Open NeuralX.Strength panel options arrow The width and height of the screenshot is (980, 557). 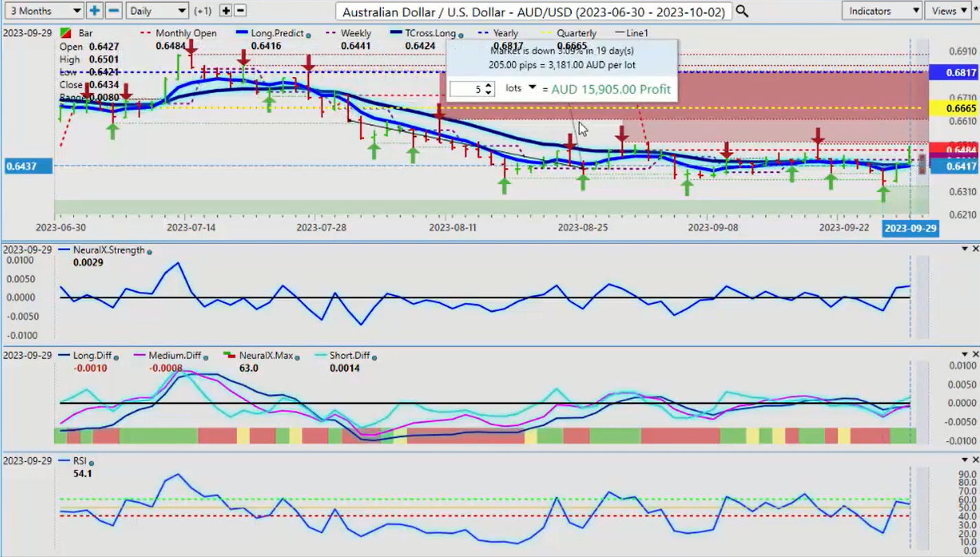pos(965,249)
